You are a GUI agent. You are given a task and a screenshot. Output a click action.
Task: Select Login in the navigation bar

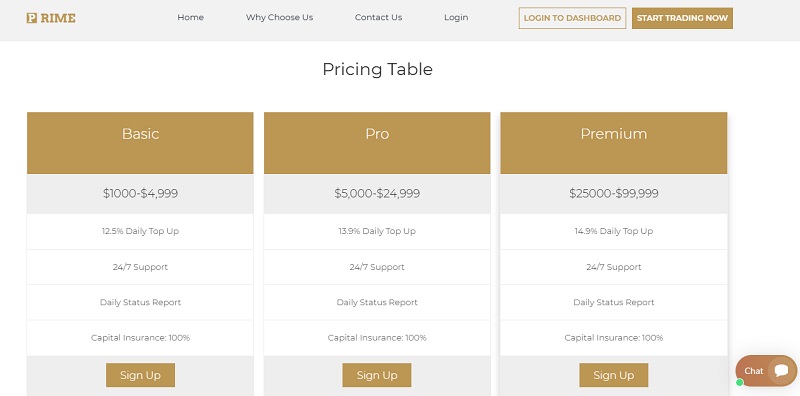(456, 17)
